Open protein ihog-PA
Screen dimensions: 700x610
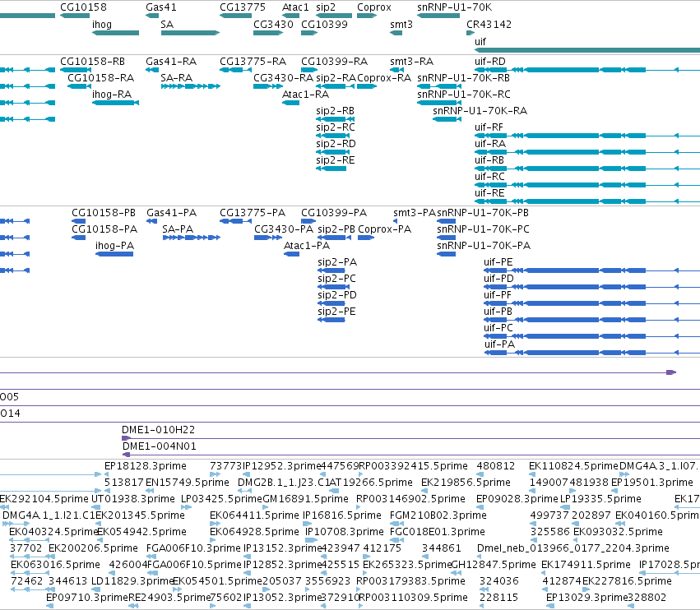tap(114, 254)
